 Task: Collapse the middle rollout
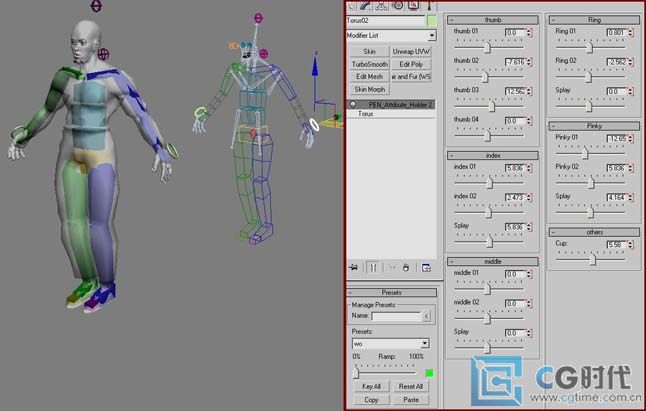[x=493, y=261]
